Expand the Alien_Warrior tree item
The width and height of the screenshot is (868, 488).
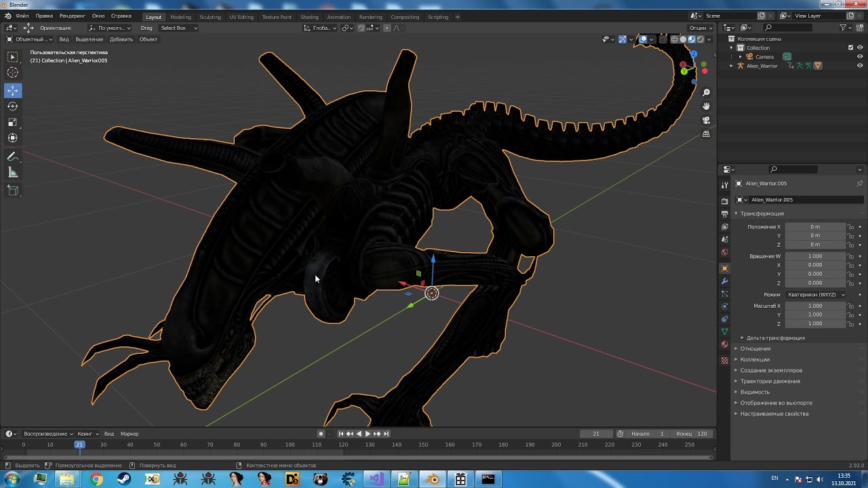pos(731,66)
